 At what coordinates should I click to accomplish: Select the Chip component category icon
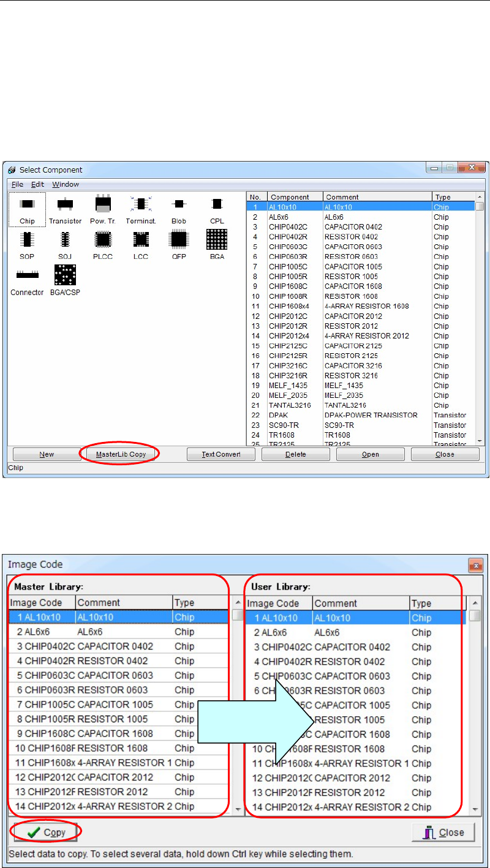click(27, 209)
